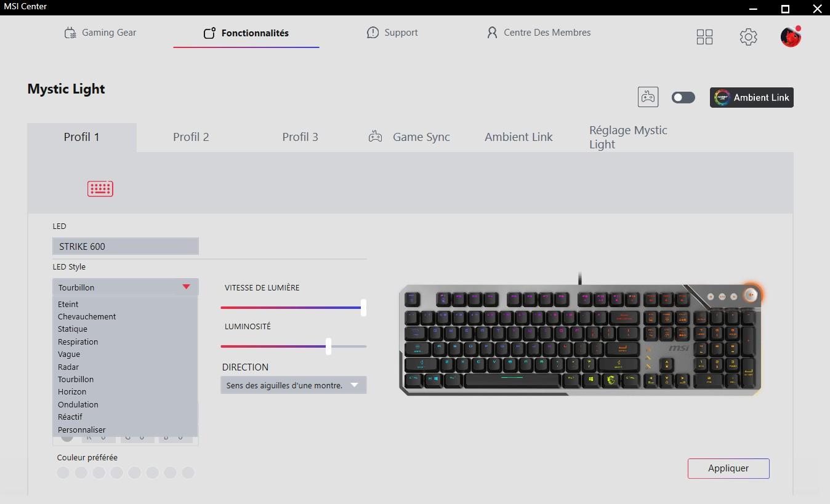The height and width of the screenshot is (504, 830).
Task: Switch to the Profil 2 tab
Action: point(191,137)
